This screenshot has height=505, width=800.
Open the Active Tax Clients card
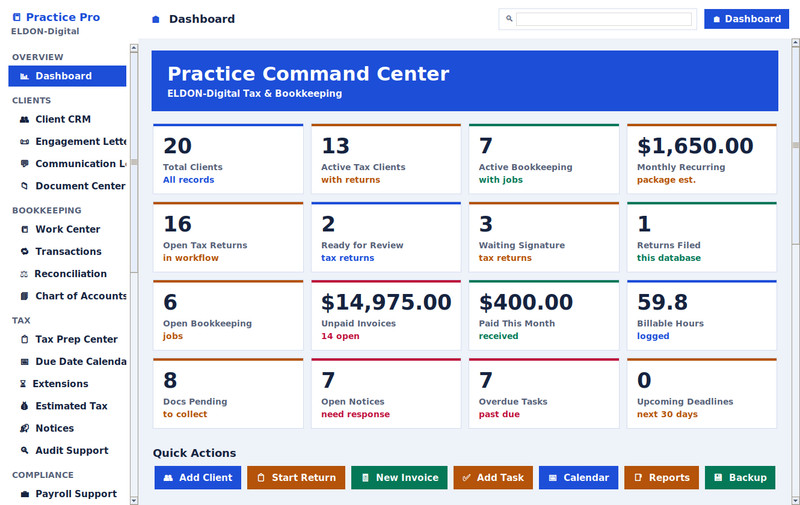tap(386, 159)
